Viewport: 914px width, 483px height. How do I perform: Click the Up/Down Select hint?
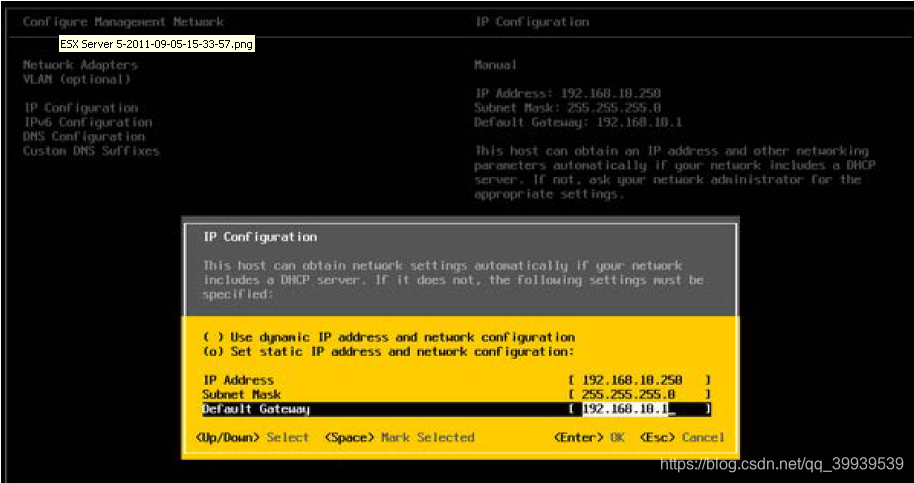(253, 437)
